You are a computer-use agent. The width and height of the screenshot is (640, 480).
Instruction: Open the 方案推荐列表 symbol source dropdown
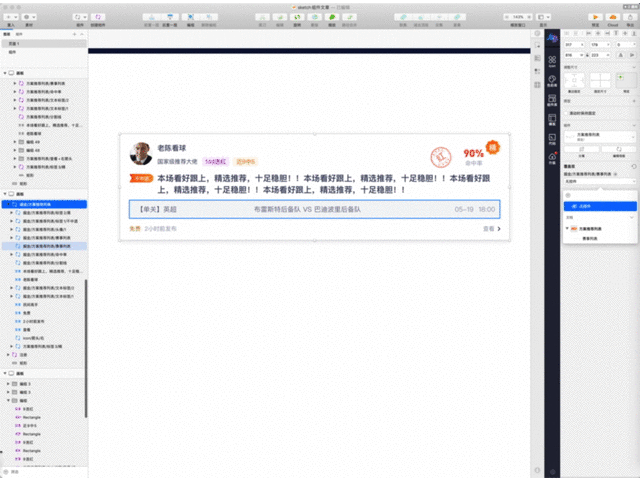click(600, 137)
